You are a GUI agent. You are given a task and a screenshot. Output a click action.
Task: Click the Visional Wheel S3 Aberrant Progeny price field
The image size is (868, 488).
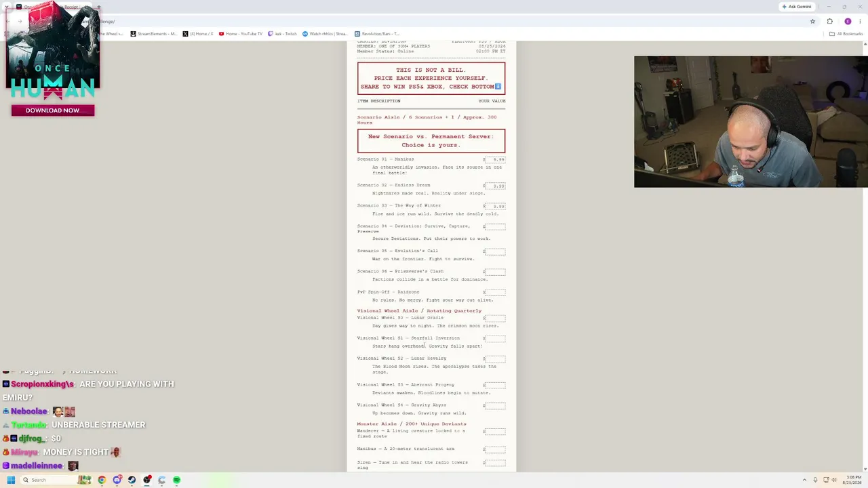click(495, 385)
